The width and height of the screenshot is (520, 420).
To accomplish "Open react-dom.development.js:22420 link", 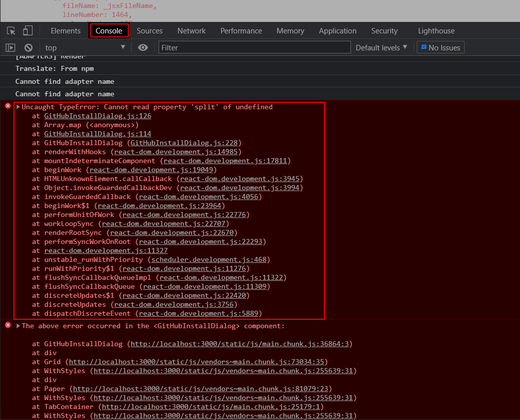I will [184, 295].
